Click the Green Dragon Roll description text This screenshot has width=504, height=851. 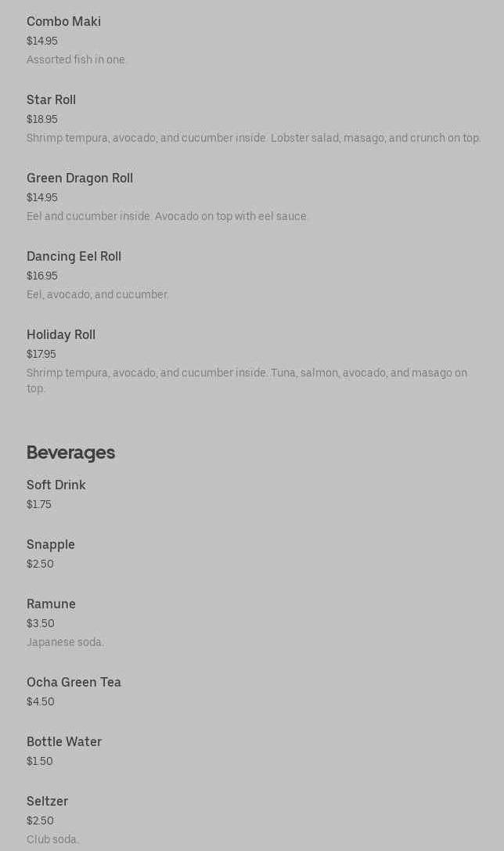[167, 217]
